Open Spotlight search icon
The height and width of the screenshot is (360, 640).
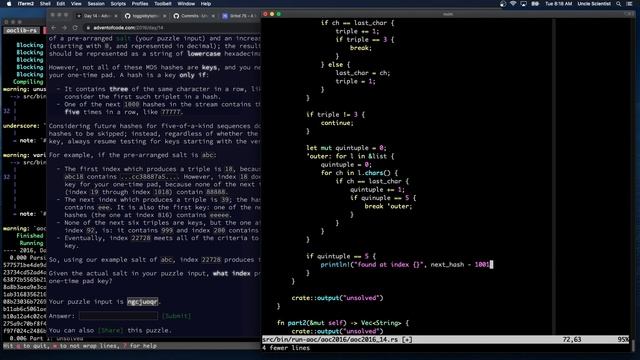(619, 4)
